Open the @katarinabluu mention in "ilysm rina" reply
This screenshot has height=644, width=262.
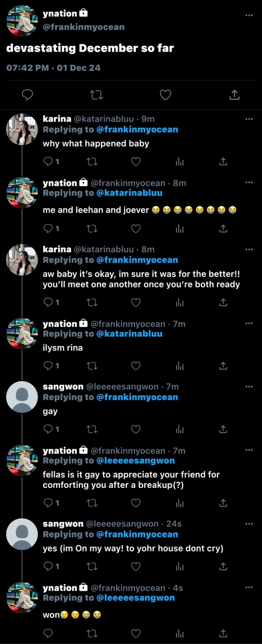(129, 334)
